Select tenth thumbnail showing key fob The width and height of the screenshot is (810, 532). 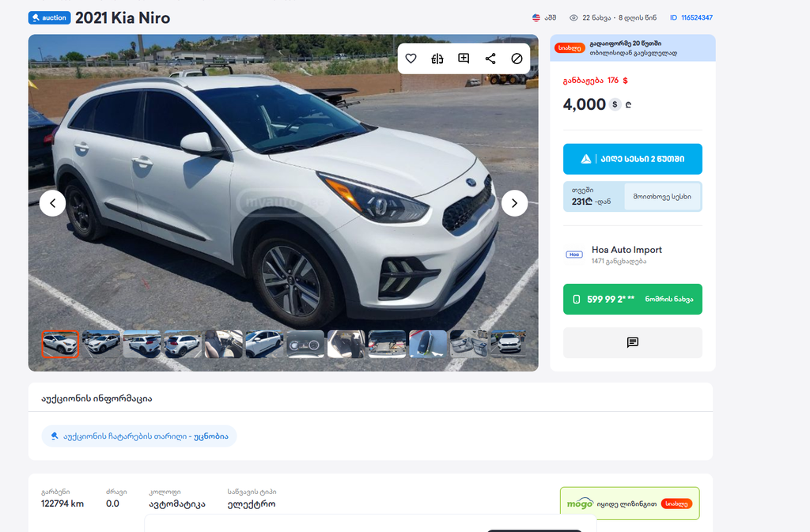tap(428, 344)
